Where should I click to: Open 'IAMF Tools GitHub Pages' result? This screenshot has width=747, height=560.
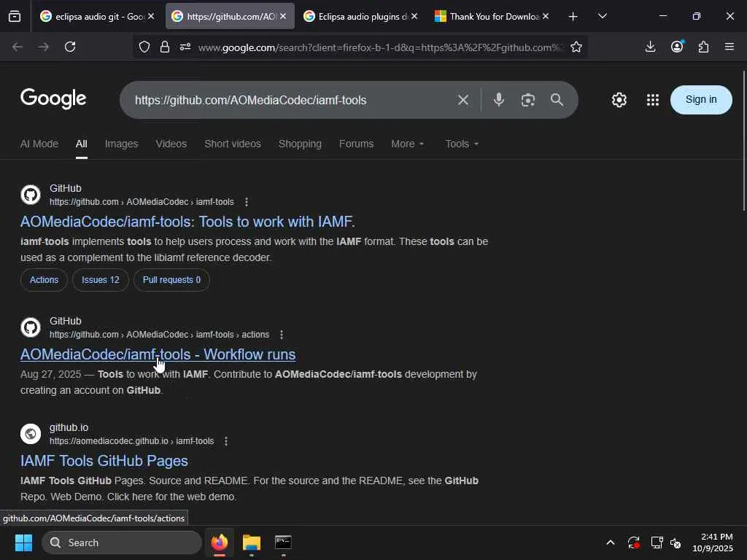(x=104, y=461)
